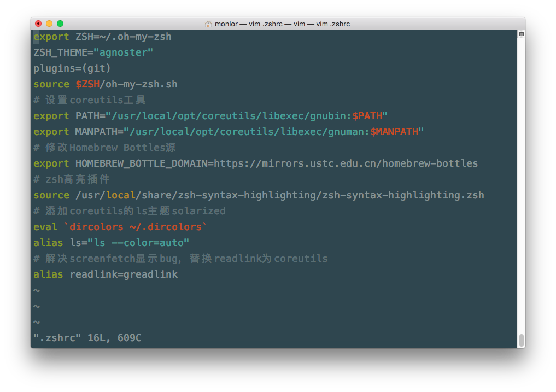Click the comment about ls主题solarized
556x392 pixels.
130,211
